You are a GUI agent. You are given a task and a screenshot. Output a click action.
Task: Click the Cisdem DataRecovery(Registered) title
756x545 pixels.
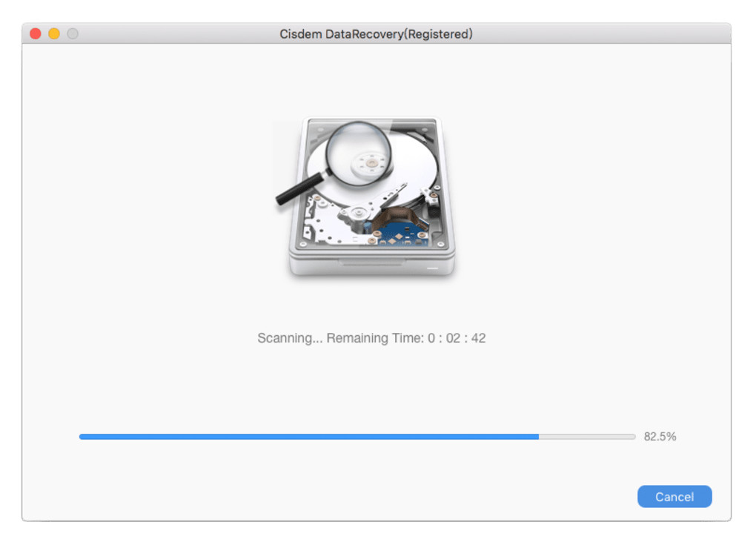pyautogui.click(x=376, y=34)
